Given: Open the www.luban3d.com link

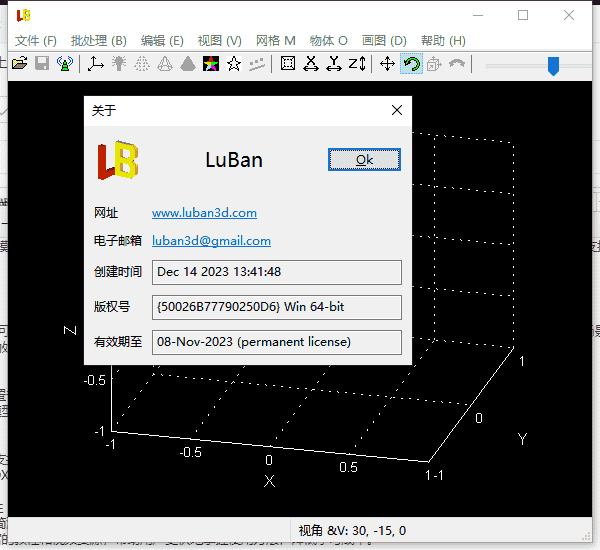Looking at the screenshot, I should 204,213.
